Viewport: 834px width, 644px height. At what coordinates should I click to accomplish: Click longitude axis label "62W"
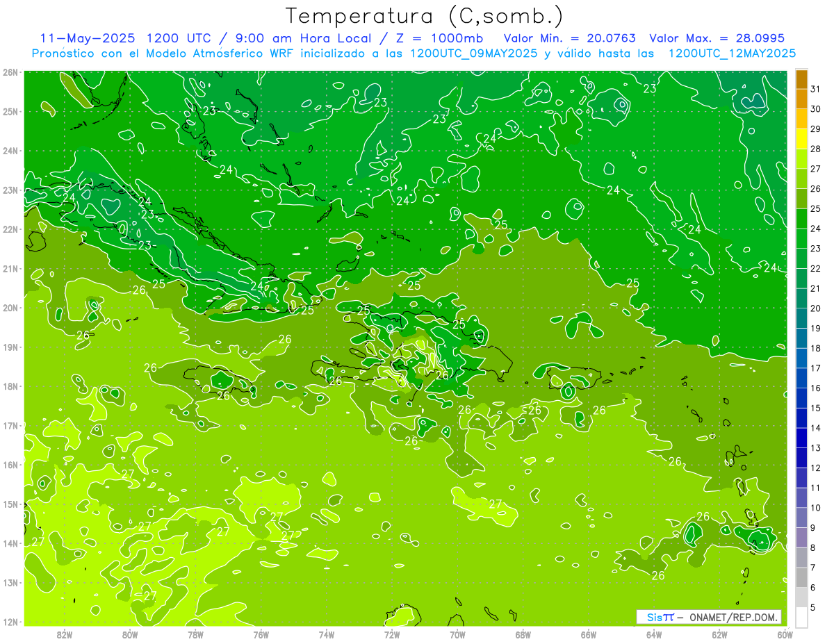[x=719, y=634]
